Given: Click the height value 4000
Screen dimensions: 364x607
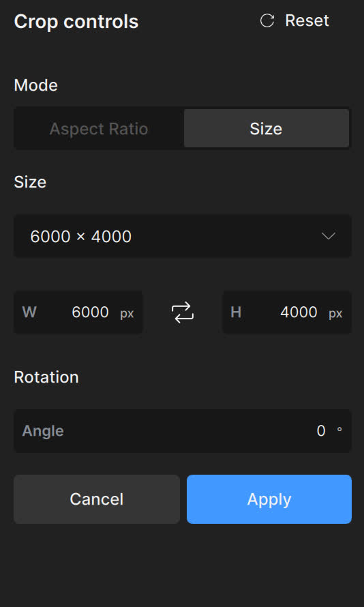Looking at the screenshot, I should point(299,312).
